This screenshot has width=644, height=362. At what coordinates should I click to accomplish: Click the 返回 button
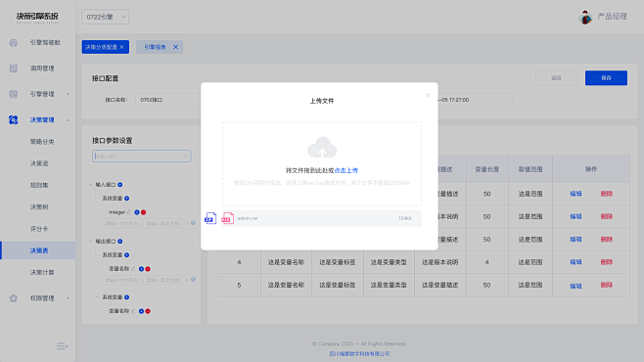pos(556,78)
